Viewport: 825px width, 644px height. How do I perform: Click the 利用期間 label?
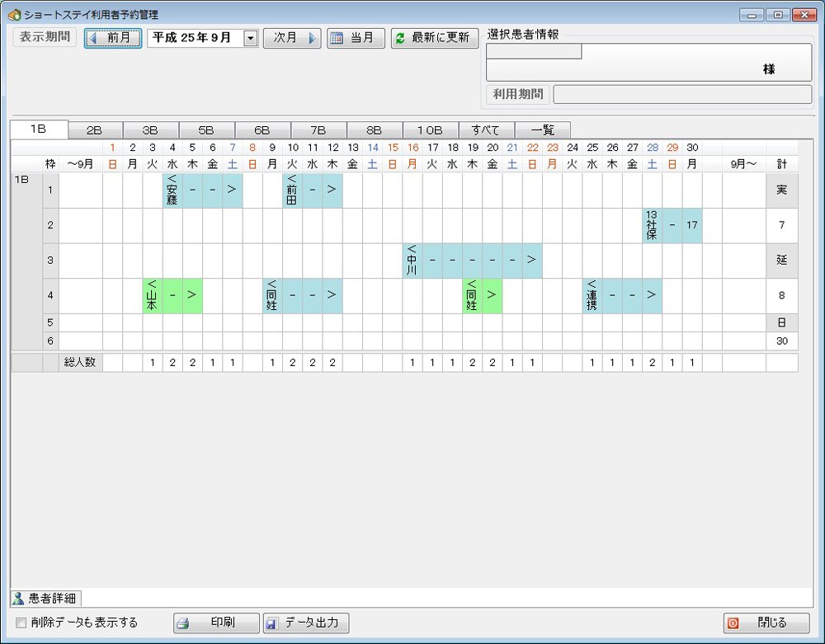[x=518, y=95]
